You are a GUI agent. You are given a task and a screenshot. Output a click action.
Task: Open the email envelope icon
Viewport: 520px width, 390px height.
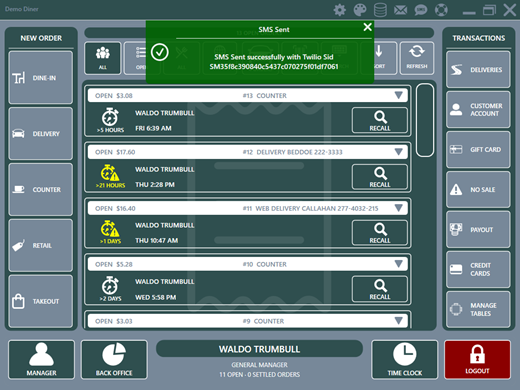coord(400,10)
